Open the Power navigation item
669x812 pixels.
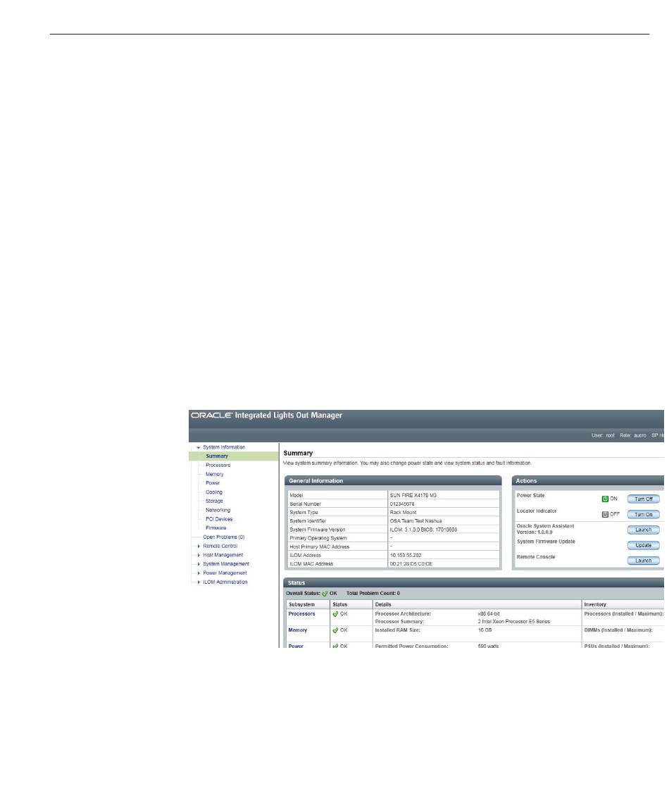[212, 483]
